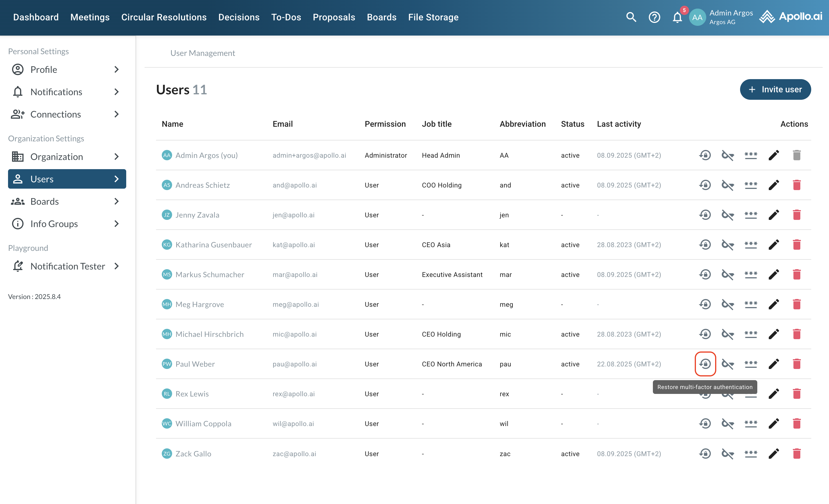Click the crossed key icon for Markus Schumacher
This screenshot has width=829, height=504.
coord(728,274)
